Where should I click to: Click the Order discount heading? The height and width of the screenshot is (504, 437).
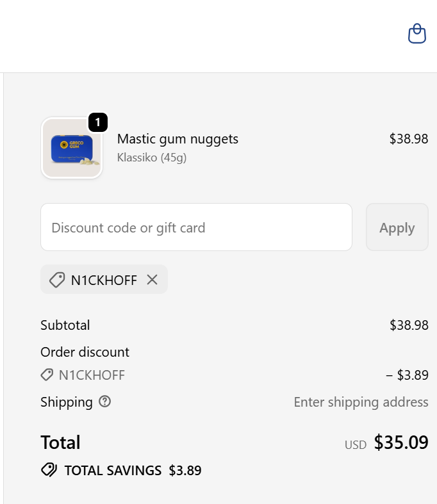tap(85, 352)
